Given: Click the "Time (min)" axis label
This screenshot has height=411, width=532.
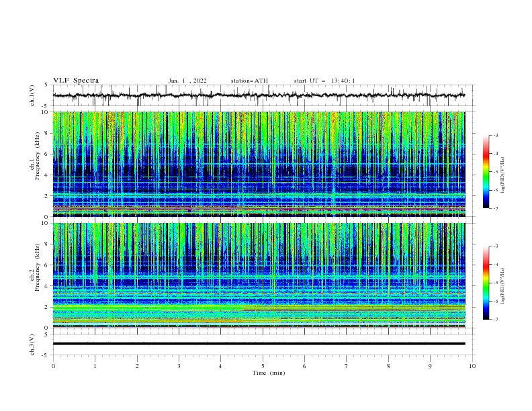Looking at the screenshot, I should [x=269, y=373].
